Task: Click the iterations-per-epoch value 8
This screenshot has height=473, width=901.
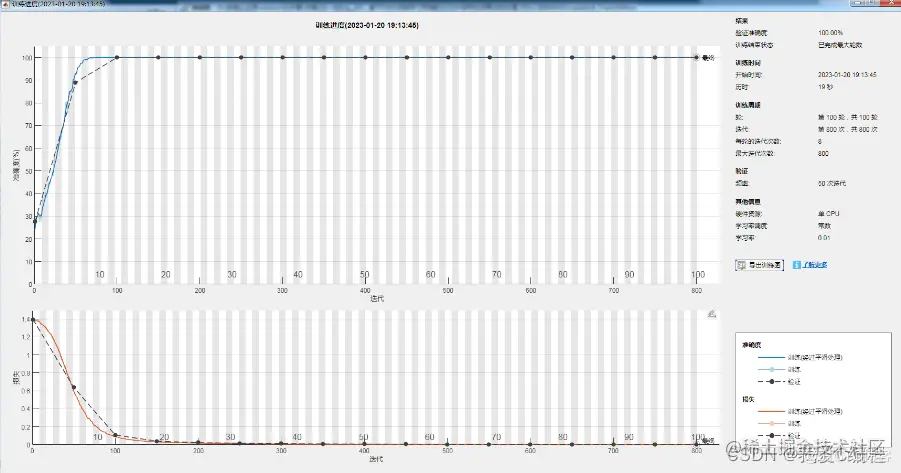Action: [x=820, y=141]
